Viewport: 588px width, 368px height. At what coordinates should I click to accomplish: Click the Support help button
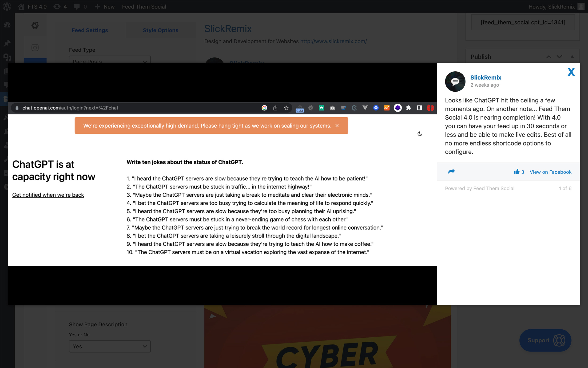(545, 340)
